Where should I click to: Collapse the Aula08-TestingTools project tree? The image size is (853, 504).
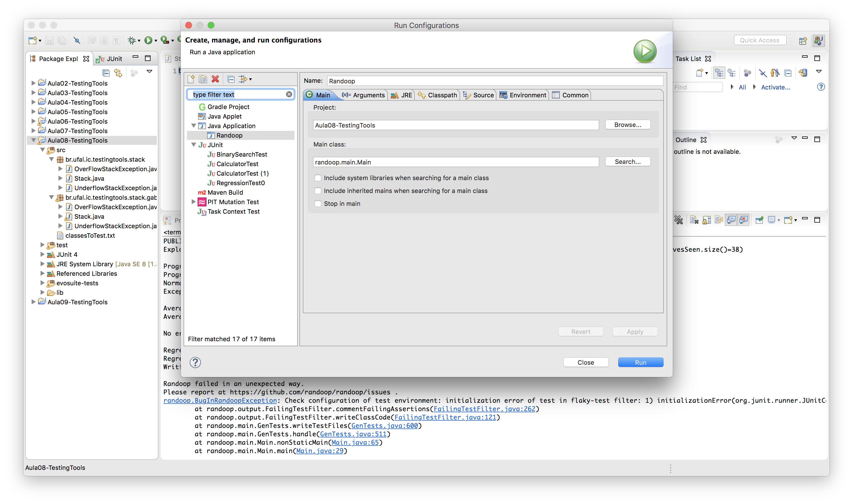pyautogui.click(x=33, y=140)
